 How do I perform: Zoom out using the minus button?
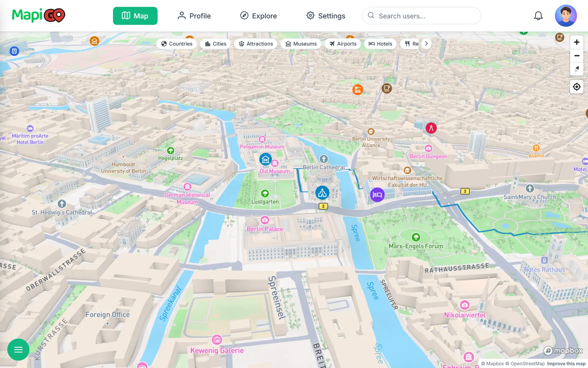(577, 56)
